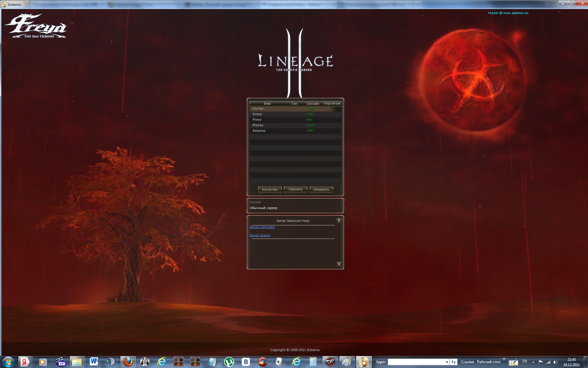Open the CCleaner taskbar icon
This screenshot has width=588, height=368.
[262, 362]
